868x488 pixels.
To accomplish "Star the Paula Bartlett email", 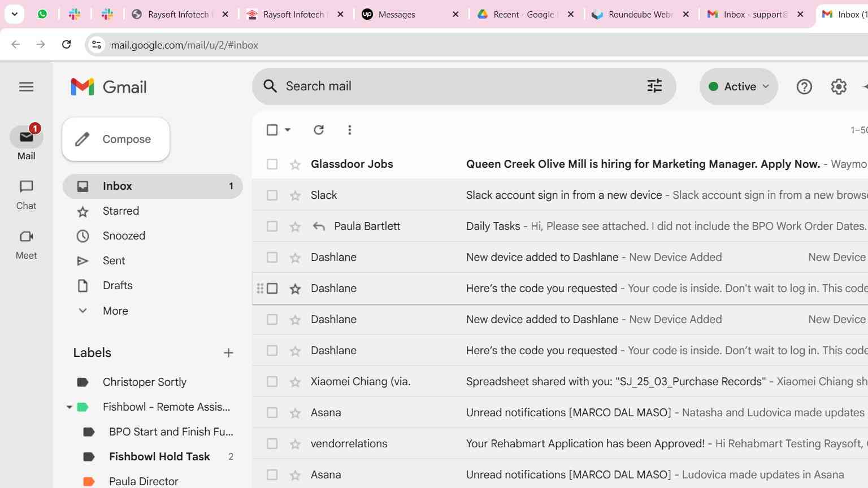I will (295, 226).
